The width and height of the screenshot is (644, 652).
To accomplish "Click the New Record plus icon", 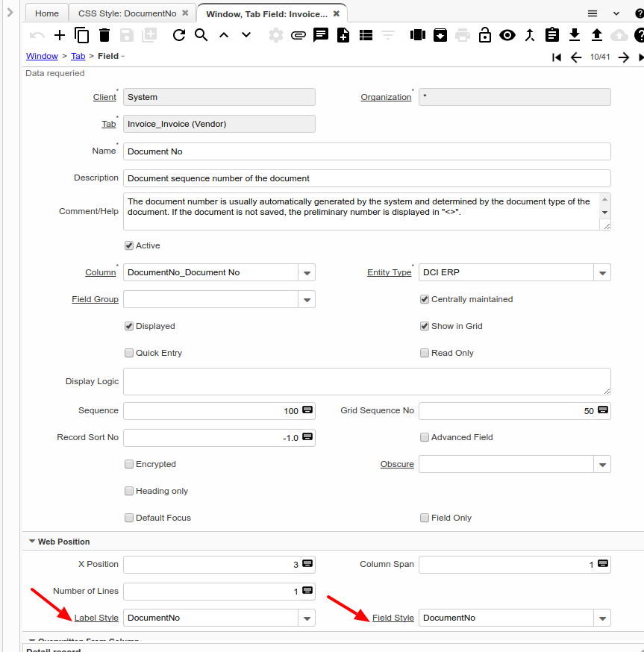I will coord(60,35).
